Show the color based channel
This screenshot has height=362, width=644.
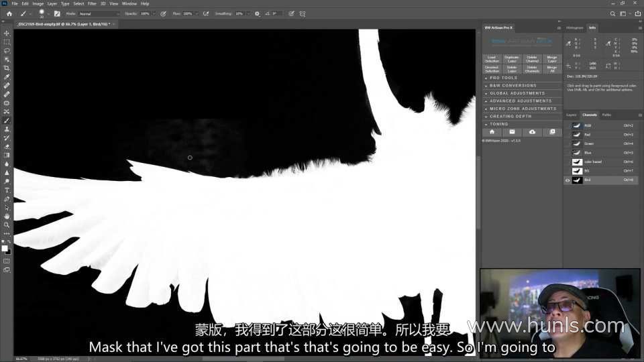tap(568, 162)
